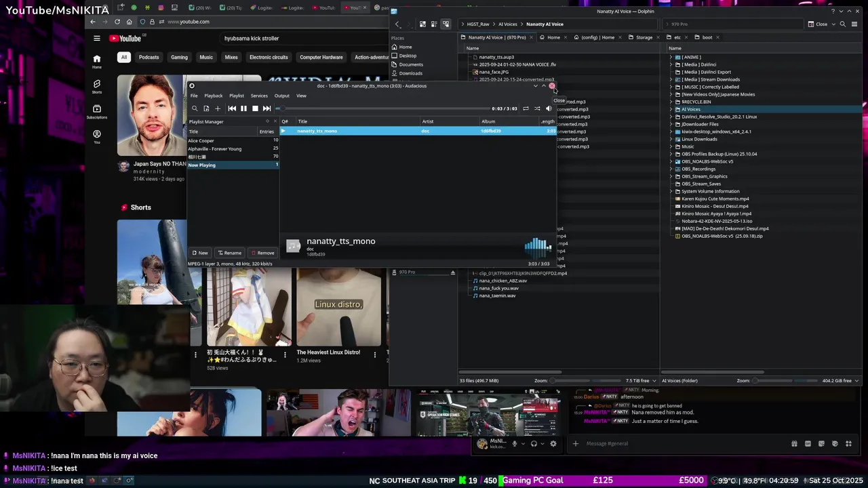The width and height of the screenshot is (868, 488).
Task: Open Discord input device dropdown arrow
Action: pyautogui.click(x=523, y=444)
